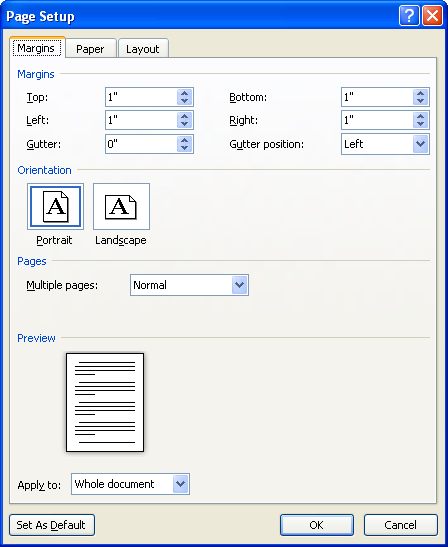This screenshot has height=547, width=448.
Task: Open the Apply to dropdown
Action: tap(180, 484)
